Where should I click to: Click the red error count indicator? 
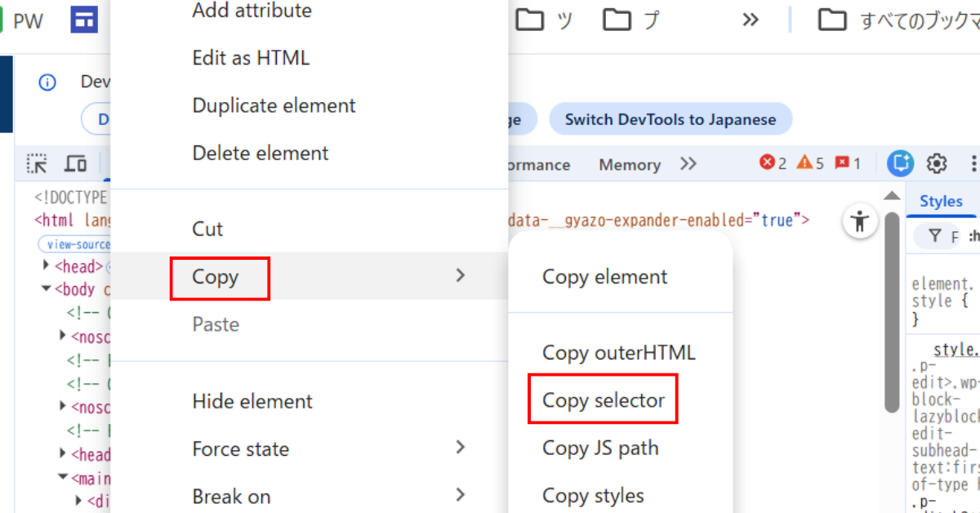pos(773,163)
